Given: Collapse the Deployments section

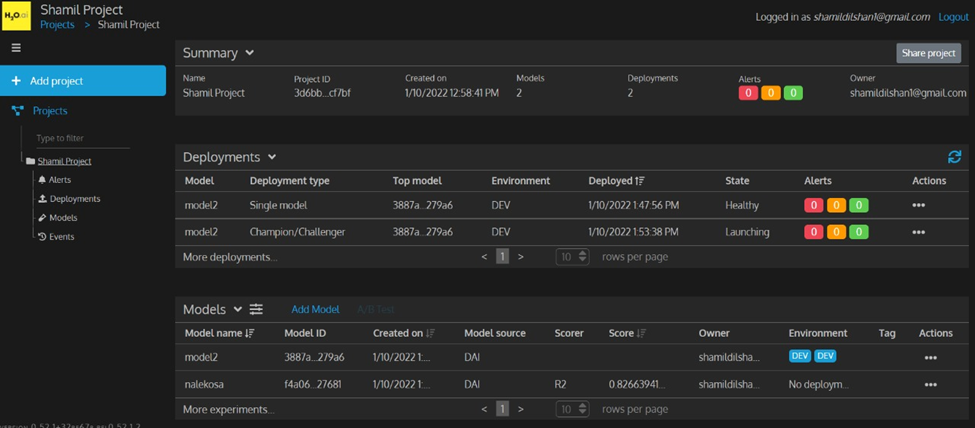Looking at the screenshot, I should 272,157.
